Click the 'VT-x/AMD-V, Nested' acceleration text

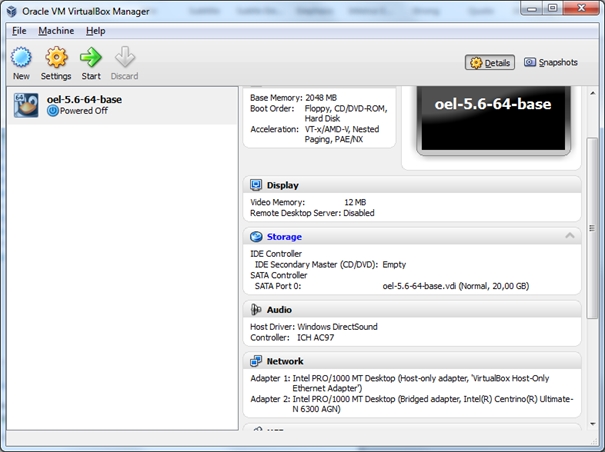click(x=342, y=129)
